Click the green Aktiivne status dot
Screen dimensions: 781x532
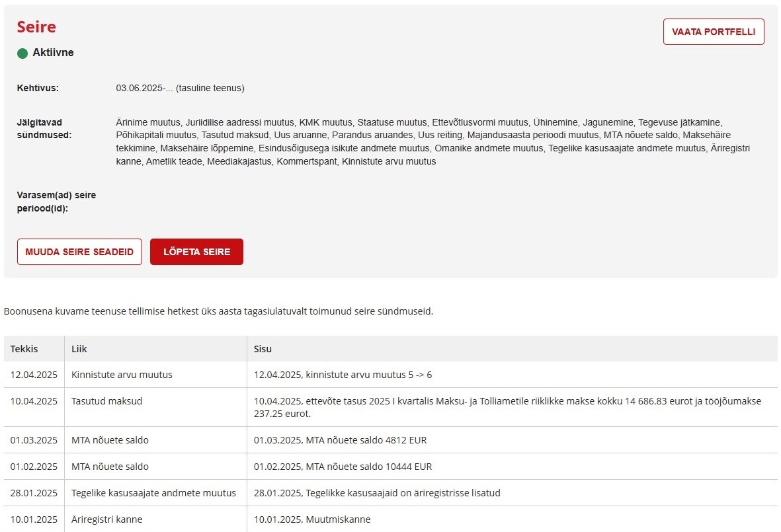coord(22,53)
